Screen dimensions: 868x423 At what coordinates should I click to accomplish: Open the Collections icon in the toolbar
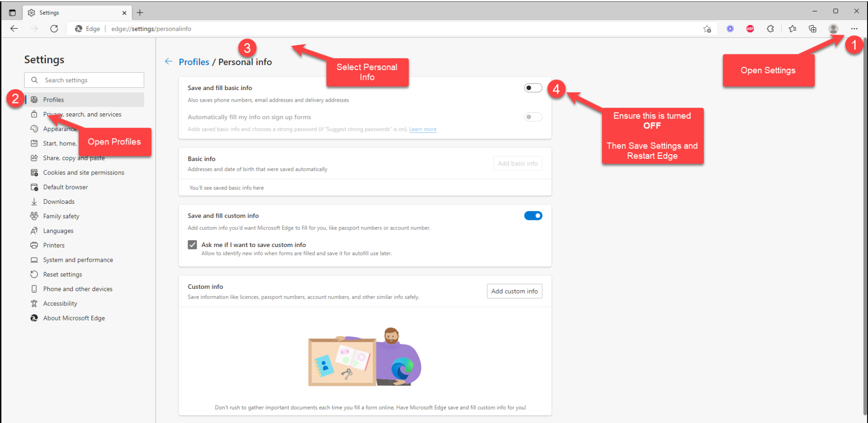click(812, 29)
